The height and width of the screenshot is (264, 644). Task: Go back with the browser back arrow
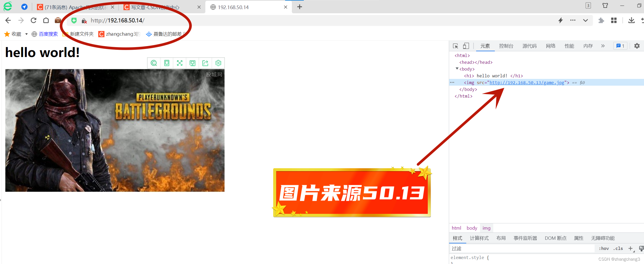point(8,20)
